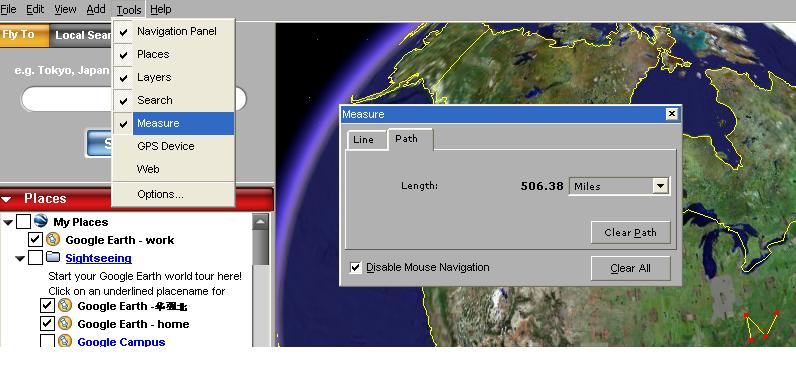
Task: Click the My Places globe icon
Action: coord(41,221)
